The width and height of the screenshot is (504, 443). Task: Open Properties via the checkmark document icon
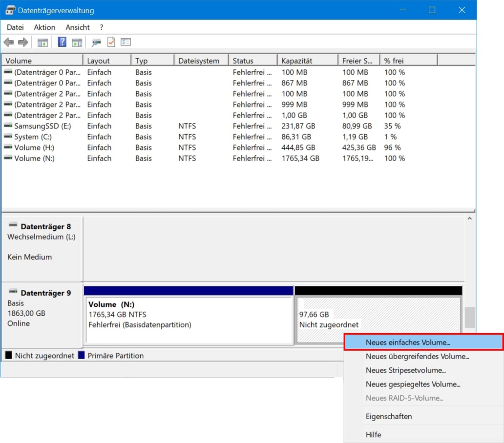pyautogui.click(x=111, y=42)
